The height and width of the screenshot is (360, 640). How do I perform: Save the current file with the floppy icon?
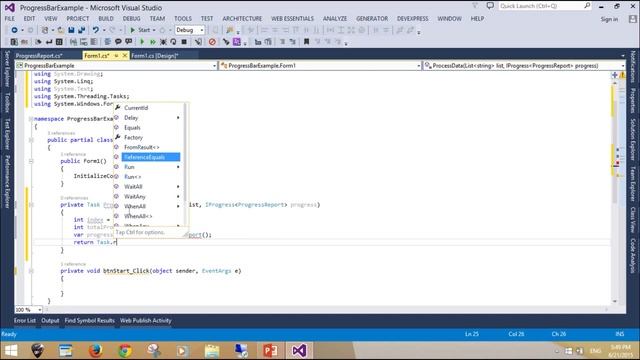pyautogui.click(x=71, y=30)
